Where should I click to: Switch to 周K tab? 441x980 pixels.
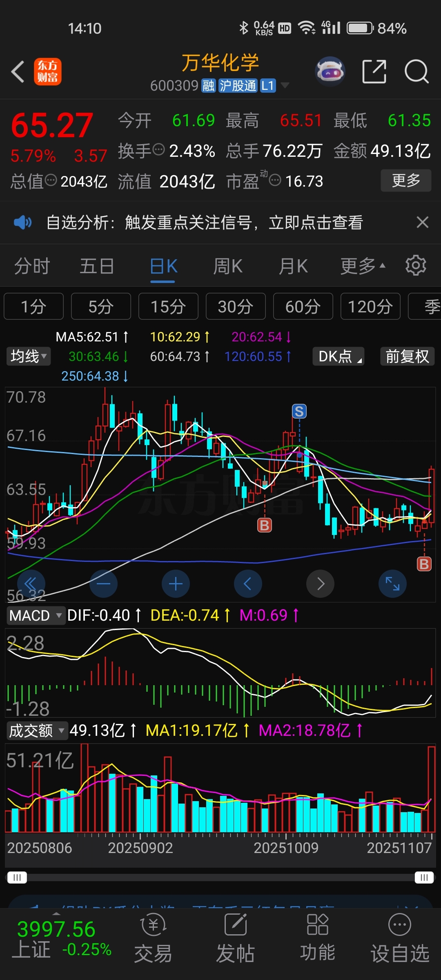point(228,266)
